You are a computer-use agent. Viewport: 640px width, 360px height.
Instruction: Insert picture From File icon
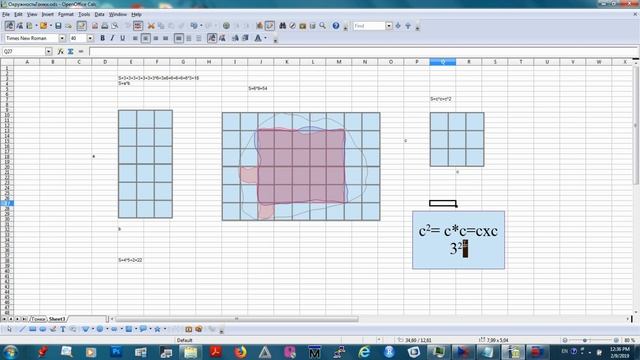pos(199,329)
